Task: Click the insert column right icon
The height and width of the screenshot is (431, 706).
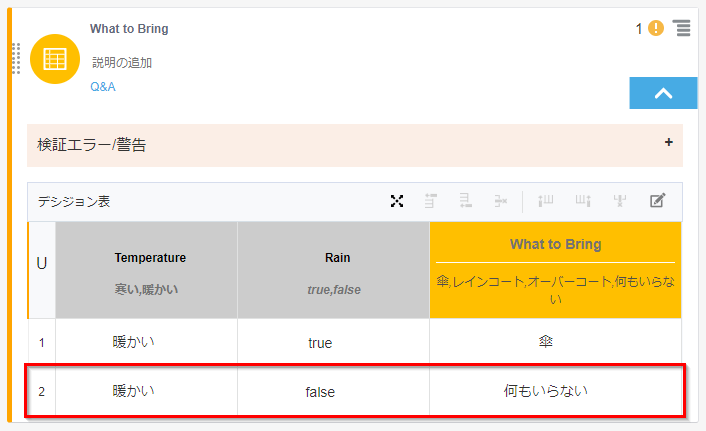Action: [x=583, y=201]
